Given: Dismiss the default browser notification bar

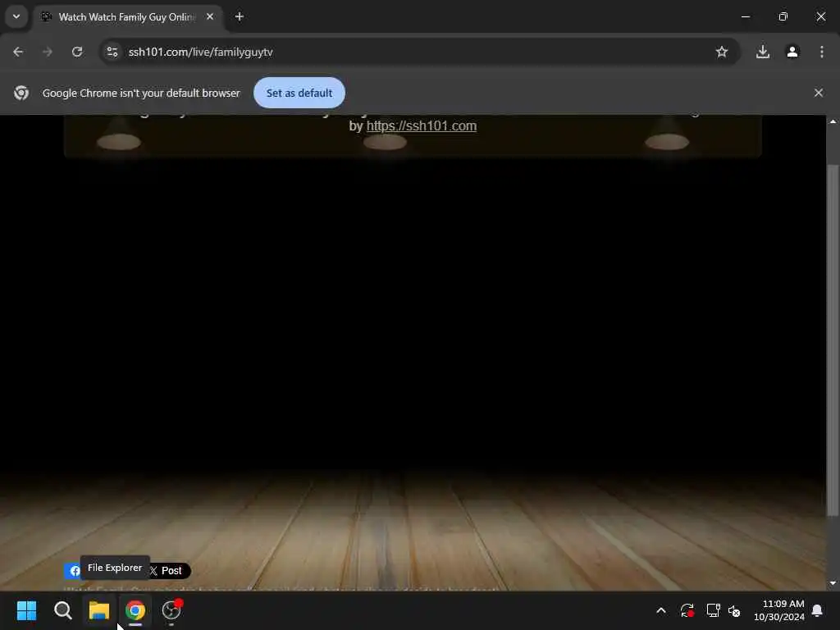Looking at the screenshot, I should coord(818,93).
